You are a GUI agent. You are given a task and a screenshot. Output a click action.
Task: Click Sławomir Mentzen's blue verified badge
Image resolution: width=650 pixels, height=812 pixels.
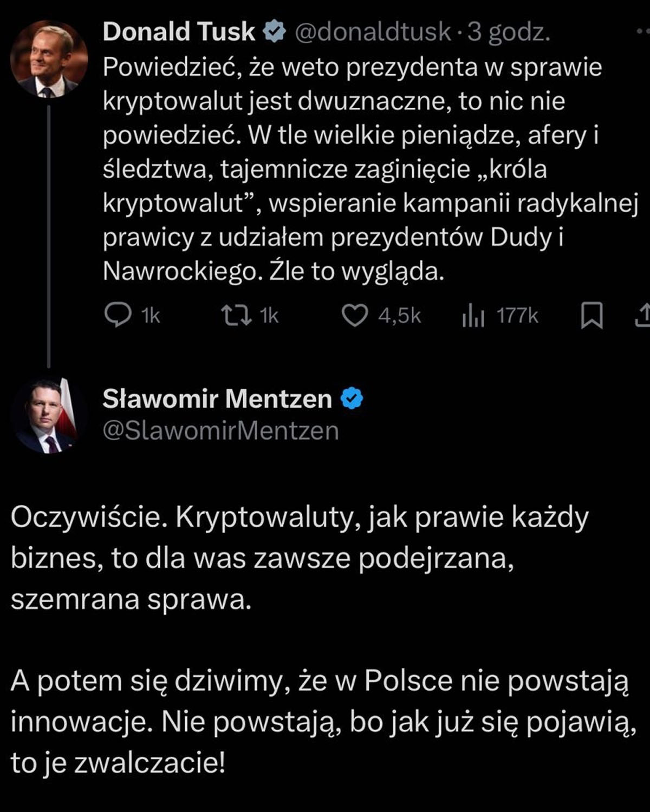(x=352, y=399)
